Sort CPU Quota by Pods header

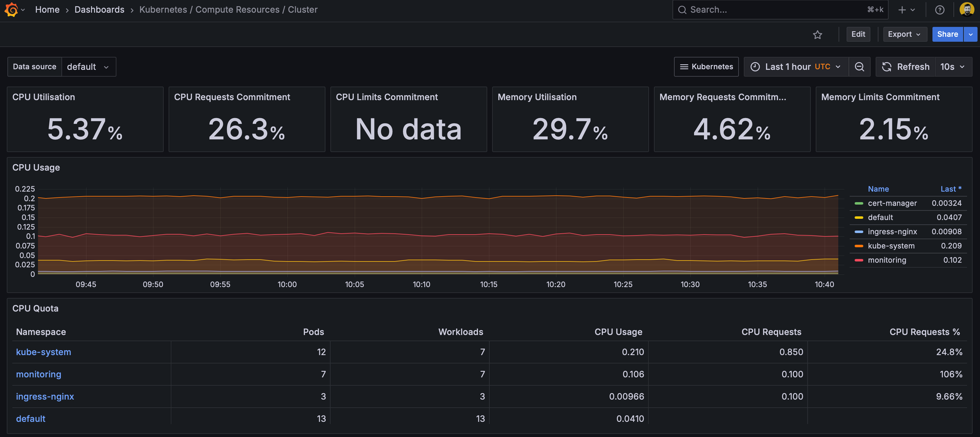pyautogui.click(x=314, y=332)
